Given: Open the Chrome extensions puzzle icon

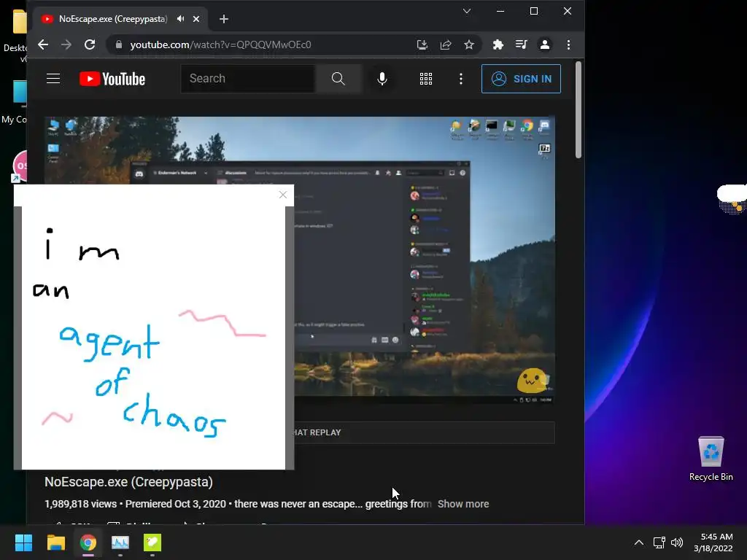Looking at the screenshot, I should (498, 44).
